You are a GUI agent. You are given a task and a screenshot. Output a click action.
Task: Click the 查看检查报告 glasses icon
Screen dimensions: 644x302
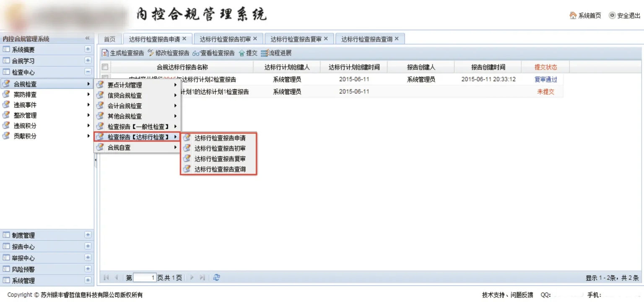[196, 53]
